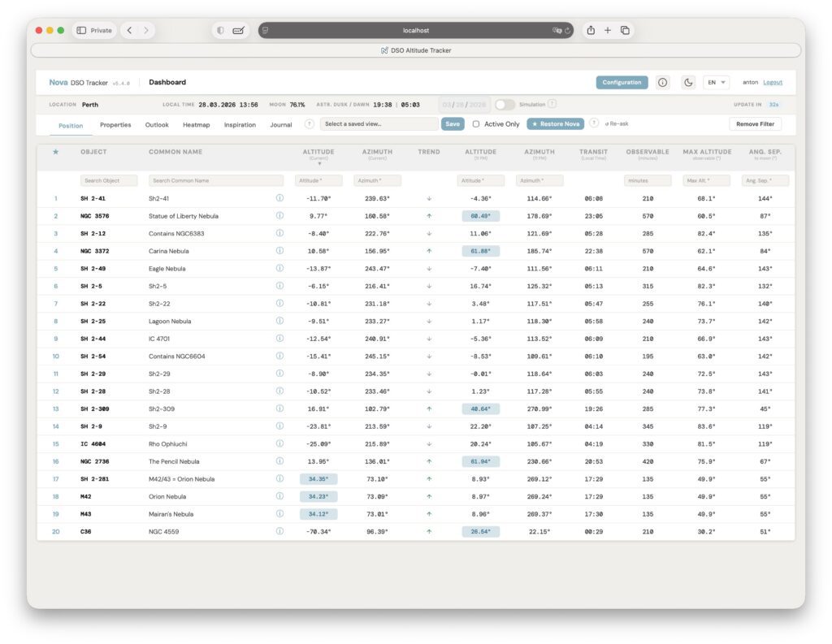
Task: Enable the Simulation switch
Action: pyautogui.click(x=504, y=104)
